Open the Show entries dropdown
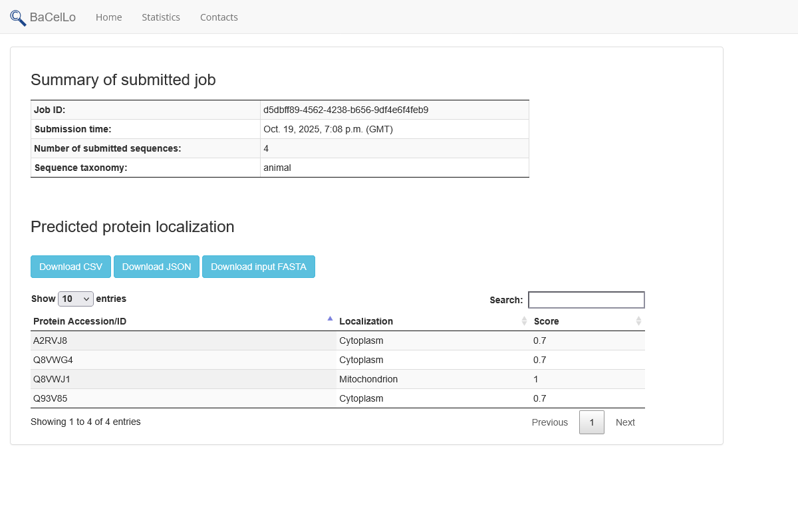 (x=75, y=299)
